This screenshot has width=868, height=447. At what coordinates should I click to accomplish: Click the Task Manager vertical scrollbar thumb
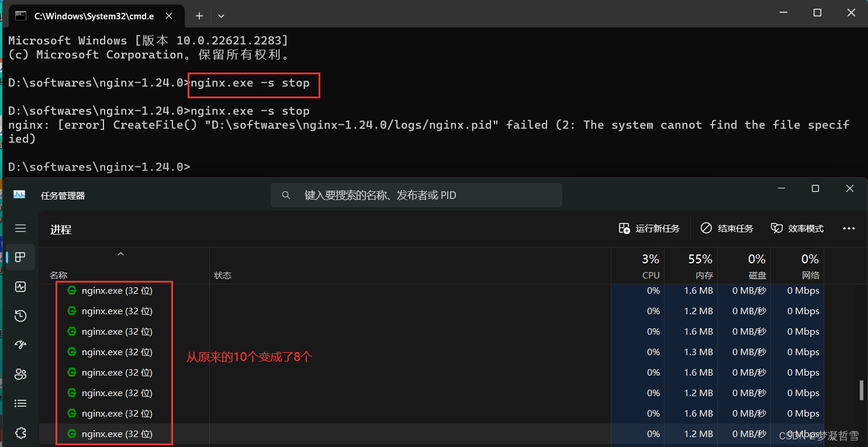862,390
